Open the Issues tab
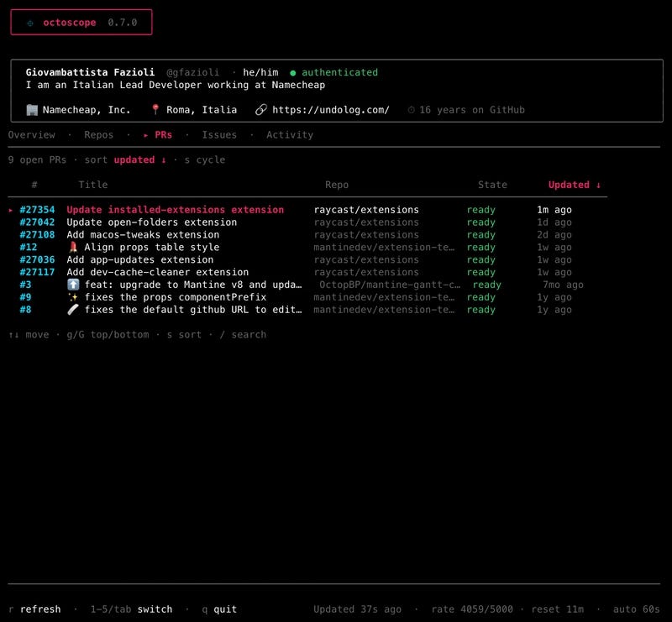The image size is (672, 622). point(219,135)
